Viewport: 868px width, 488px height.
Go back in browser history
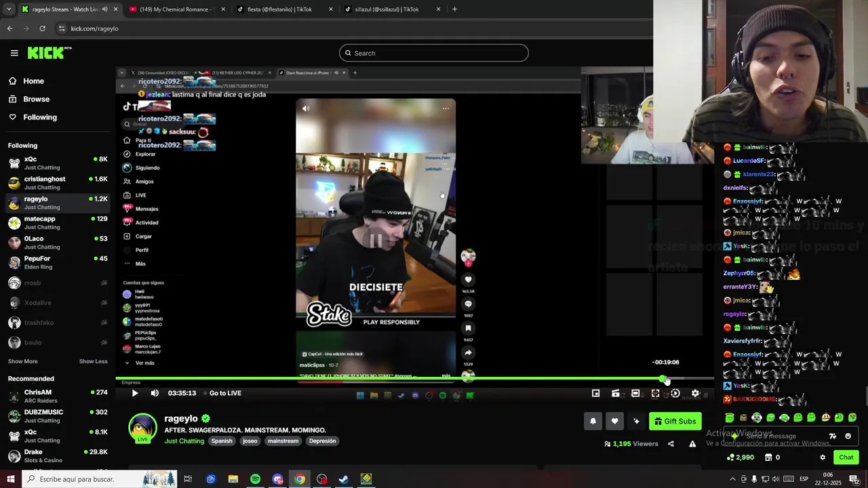[x=9, y=28]
